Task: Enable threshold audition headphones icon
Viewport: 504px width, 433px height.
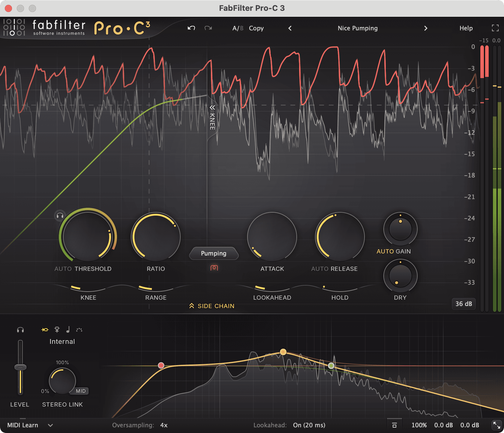Action: click(x=60, y=215)
